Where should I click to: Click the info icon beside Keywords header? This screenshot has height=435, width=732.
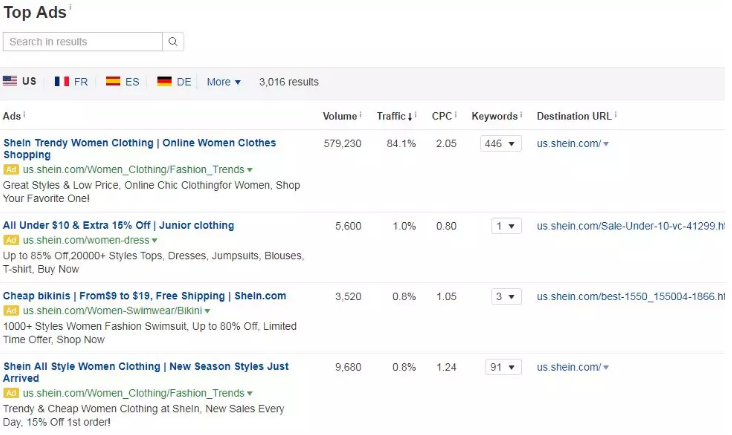521,114
